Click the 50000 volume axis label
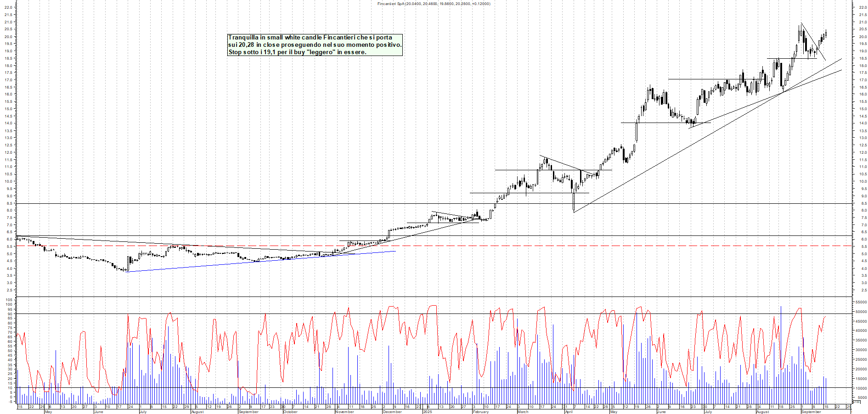868x414 pixels. click(x=861, y=312)
